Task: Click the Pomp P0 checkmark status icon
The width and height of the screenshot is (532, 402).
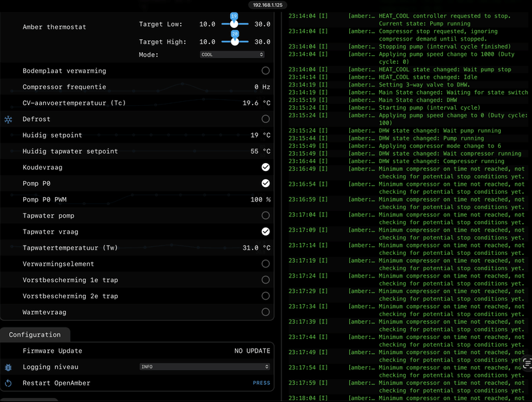Action: [x=265, y=183]
